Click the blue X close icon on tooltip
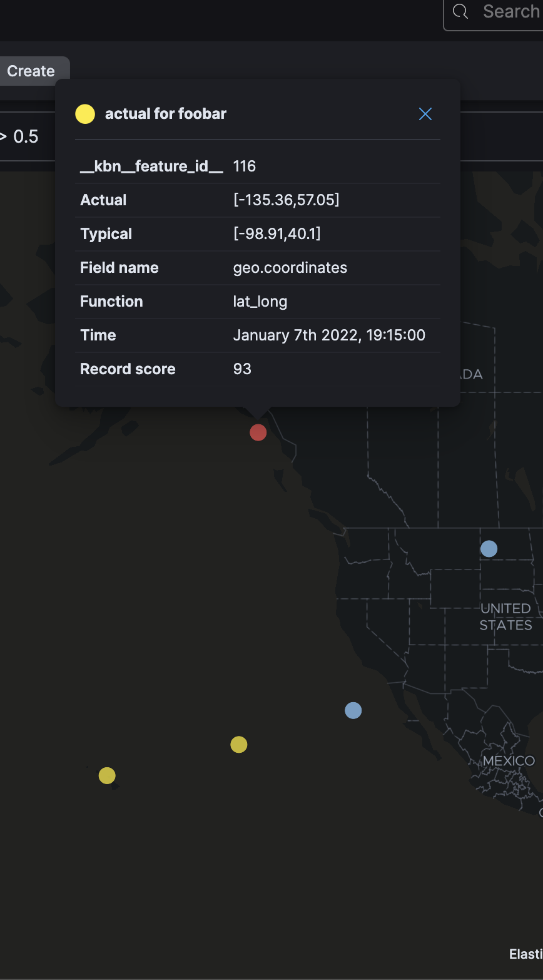This screenshot has width=543, height=980. (425, 114)
